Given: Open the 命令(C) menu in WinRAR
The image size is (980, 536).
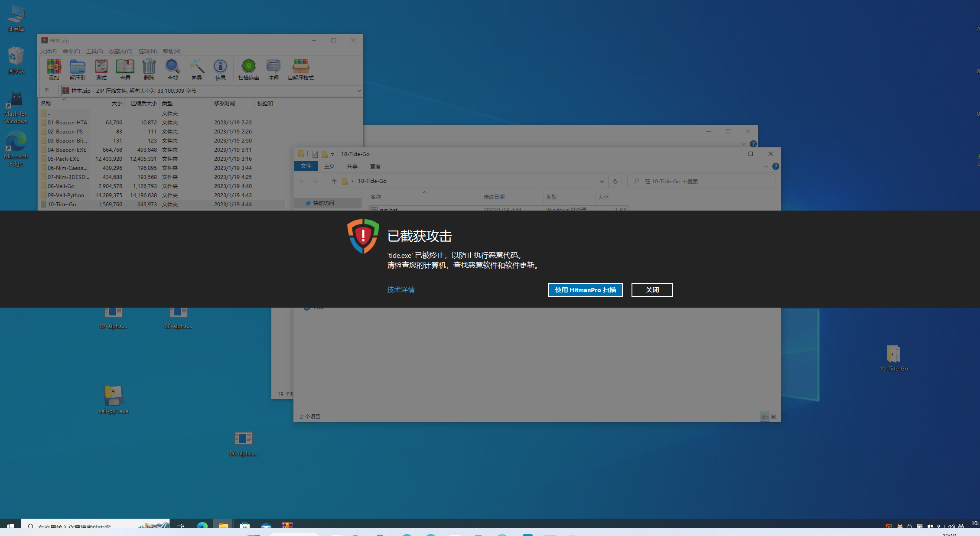Looking at the screenshot, I should click(x=71, y=51).
